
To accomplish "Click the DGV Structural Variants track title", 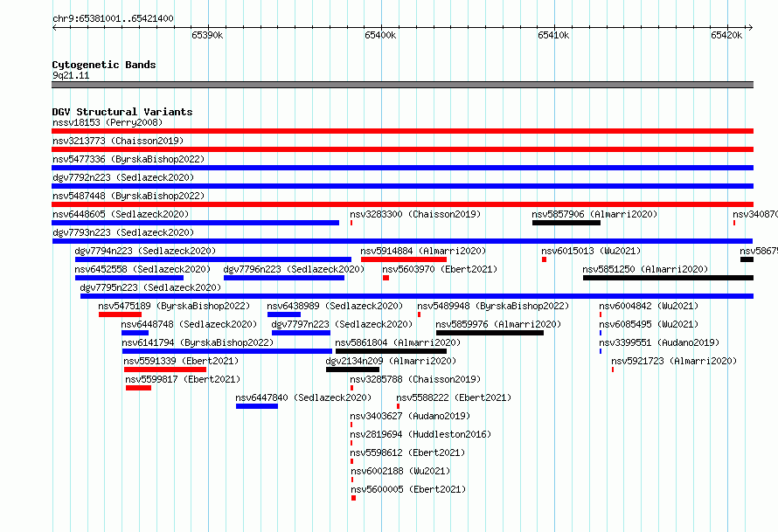I will click(122, 112).
